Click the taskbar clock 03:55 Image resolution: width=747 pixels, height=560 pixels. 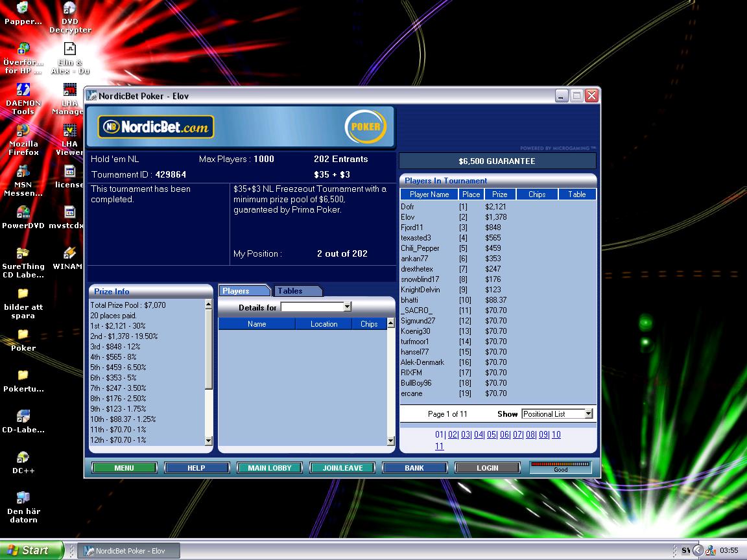point(729,550)
